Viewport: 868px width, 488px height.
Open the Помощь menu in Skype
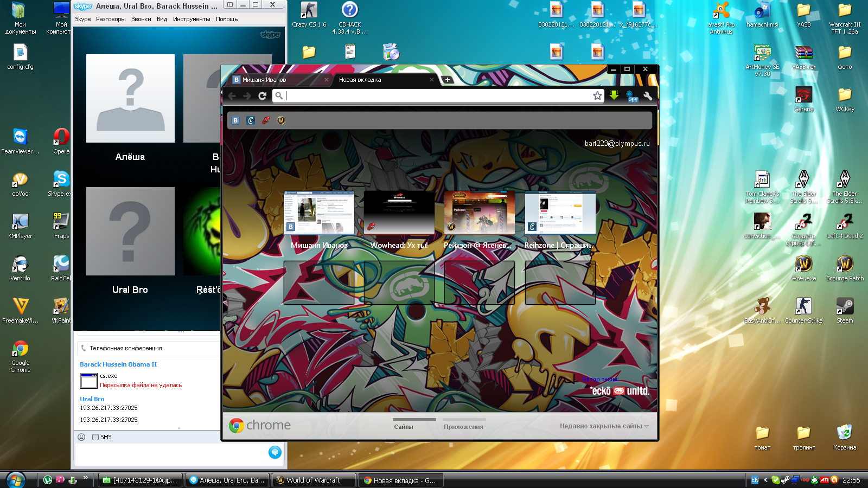(227, 19)
